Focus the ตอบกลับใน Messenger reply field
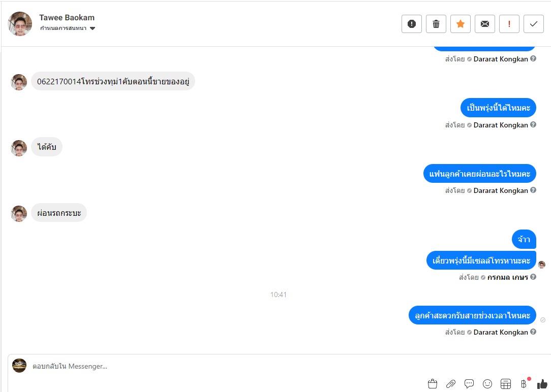Screen dimensions: 551x392 point(225,367)
